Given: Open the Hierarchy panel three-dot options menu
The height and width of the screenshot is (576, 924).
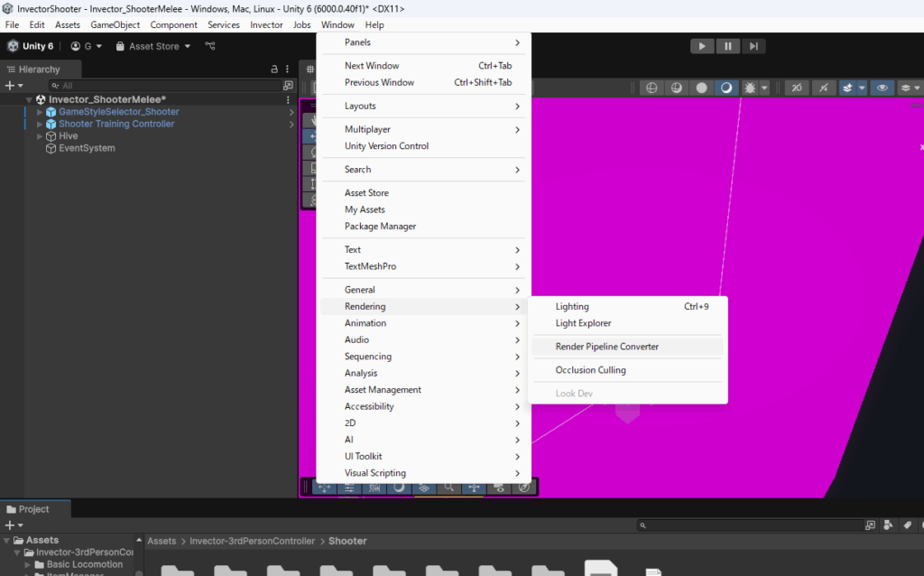Looking at the screenshot, I should click(x=288, y=70).
